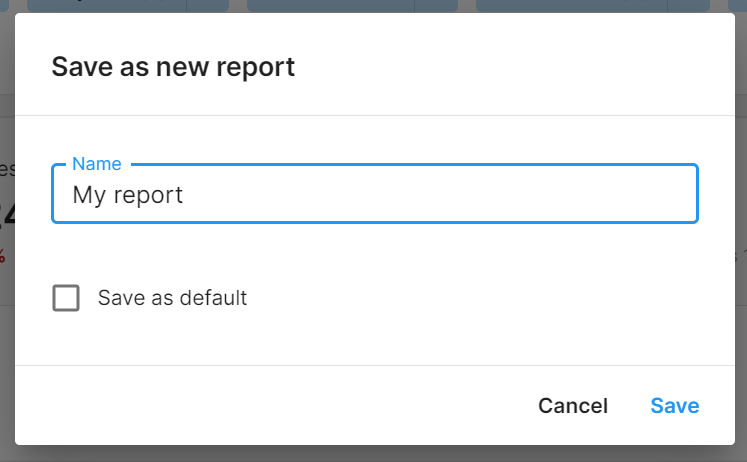747x462 pixels.
Task: Tick the Save as default checkbox
Action: (x=66, y=298)
